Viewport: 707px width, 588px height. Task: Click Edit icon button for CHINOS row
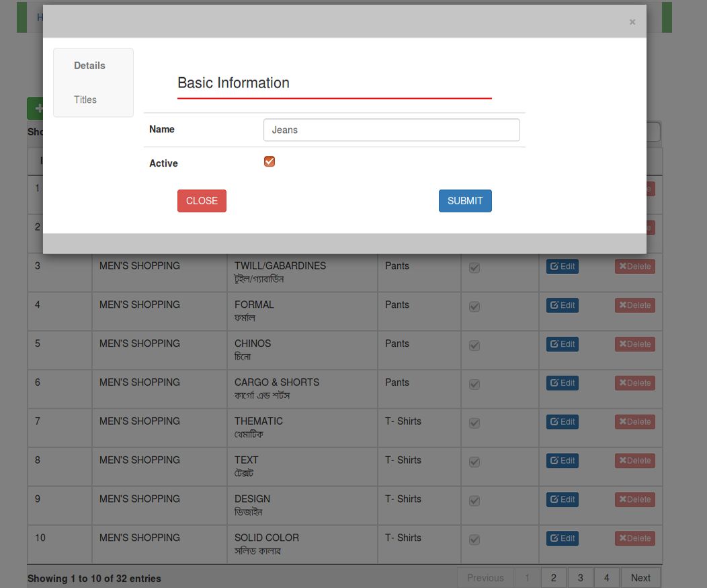(x=562, y=344)
